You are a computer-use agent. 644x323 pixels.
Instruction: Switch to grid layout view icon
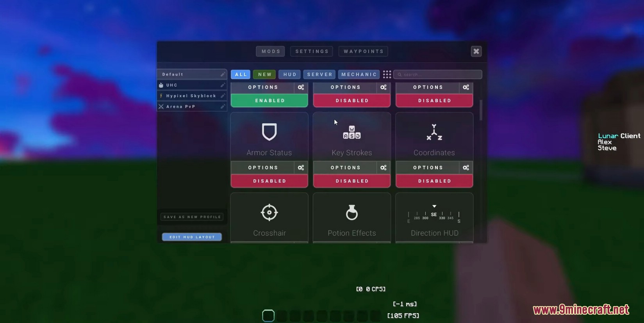(387, 74)
